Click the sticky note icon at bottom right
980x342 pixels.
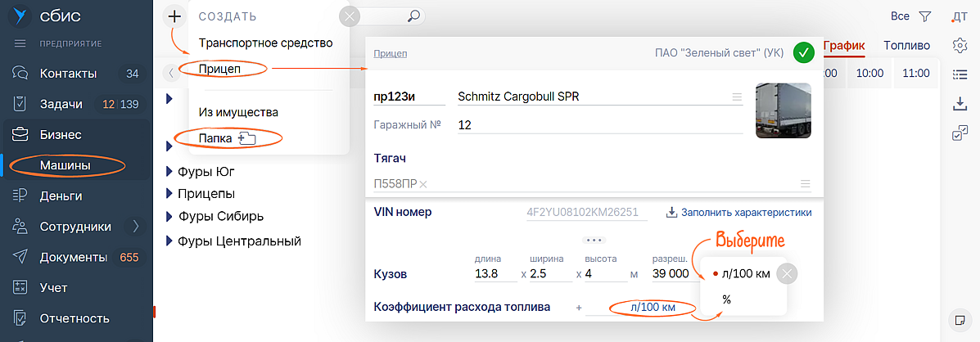960,318
